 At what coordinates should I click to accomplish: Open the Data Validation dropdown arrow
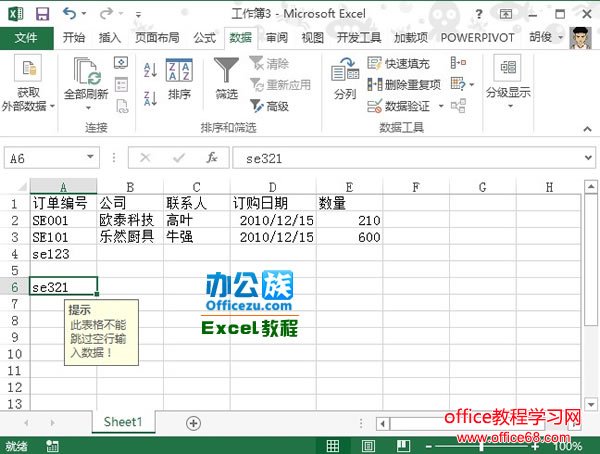tap(441, 106)
